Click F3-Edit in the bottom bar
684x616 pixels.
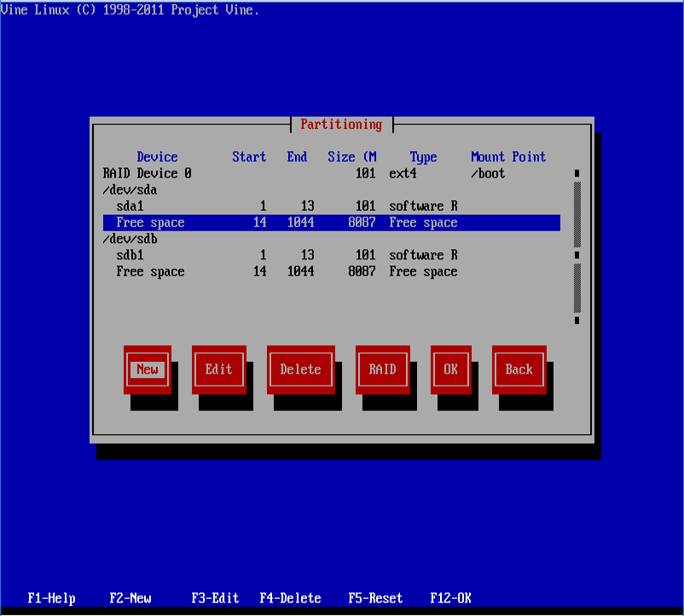tap(215, 598)
